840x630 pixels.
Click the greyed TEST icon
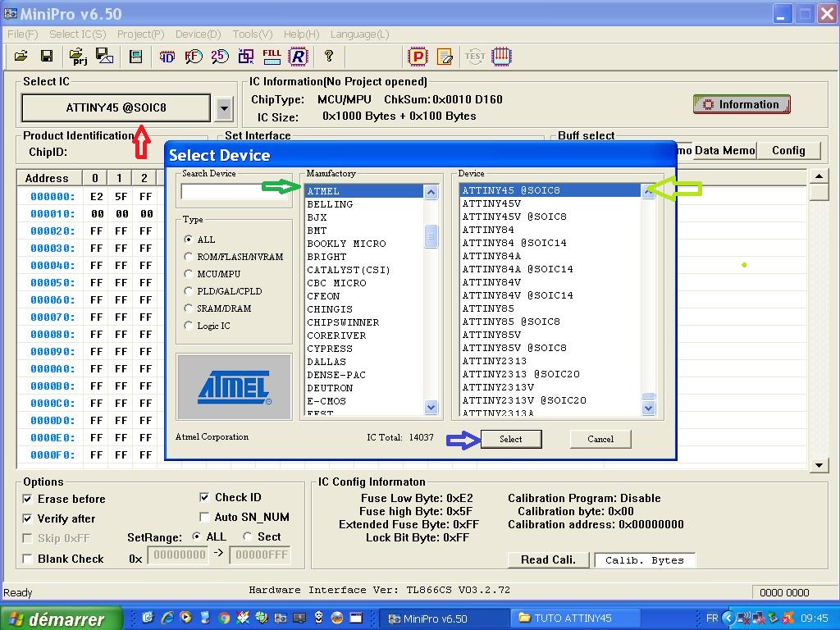(x=475, y=56)
